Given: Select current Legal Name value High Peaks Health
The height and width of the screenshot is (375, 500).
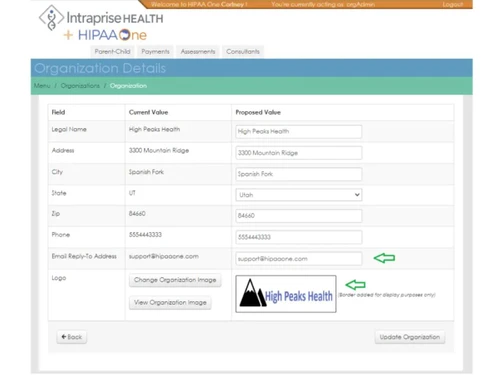Looking at the screenshot, I should (154, 129).
